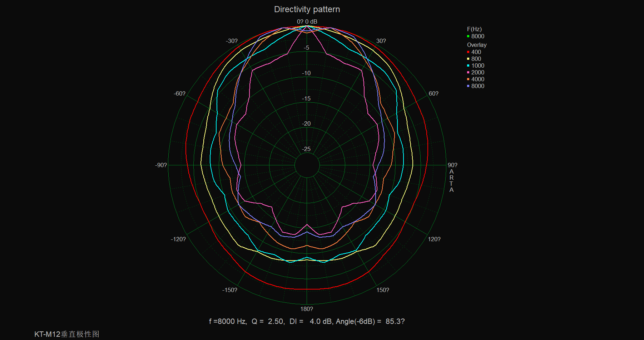Click the vertical ARTA text label
The image size is (644, 340).
(451, 181)
